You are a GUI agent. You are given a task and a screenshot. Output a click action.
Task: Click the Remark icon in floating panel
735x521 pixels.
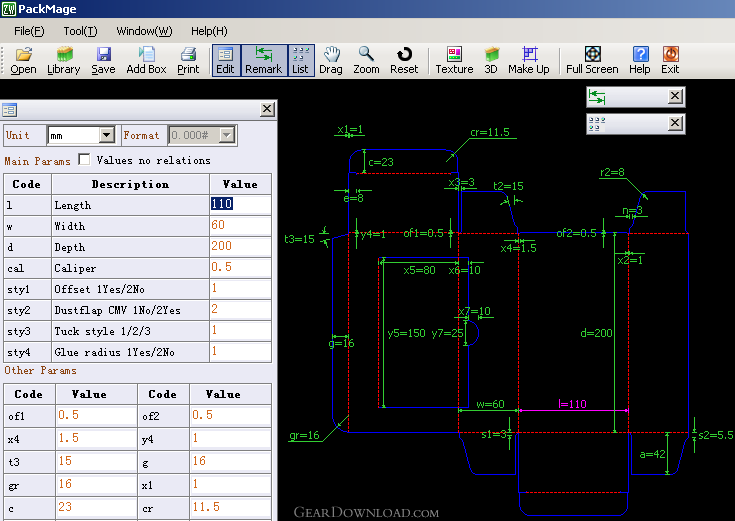(x=597, y=97)
